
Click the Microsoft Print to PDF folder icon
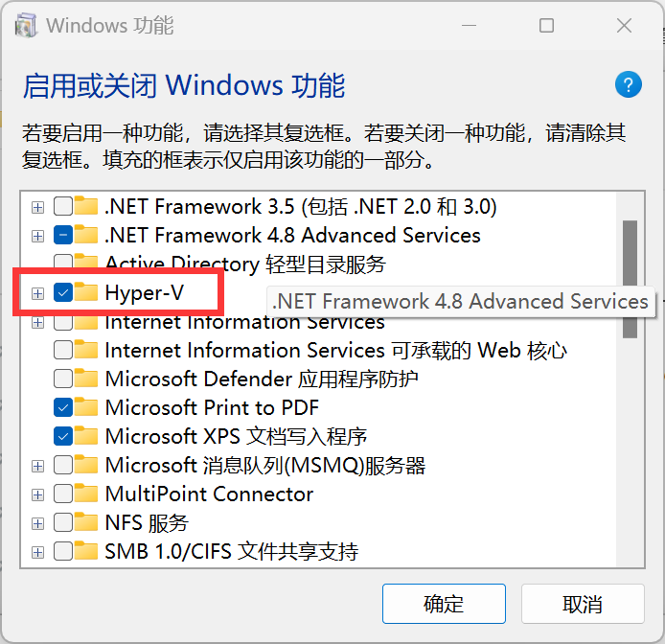(x=87, y=407)
